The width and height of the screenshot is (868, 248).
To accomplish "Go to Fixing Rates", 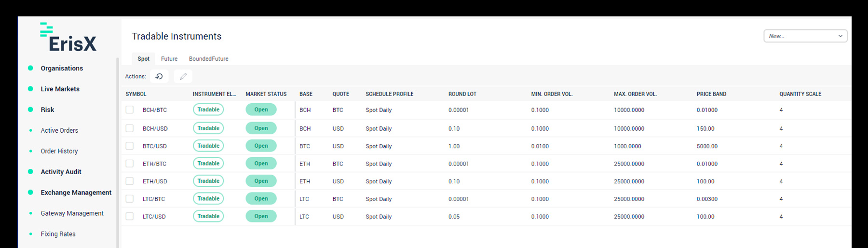I will [x=58, y=234].
